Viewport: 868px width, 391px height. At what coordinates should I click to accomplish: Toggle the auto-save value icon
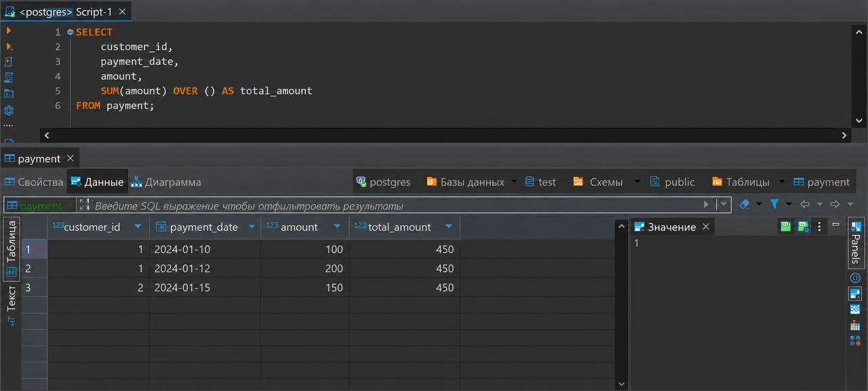click(x=804, y=226)
